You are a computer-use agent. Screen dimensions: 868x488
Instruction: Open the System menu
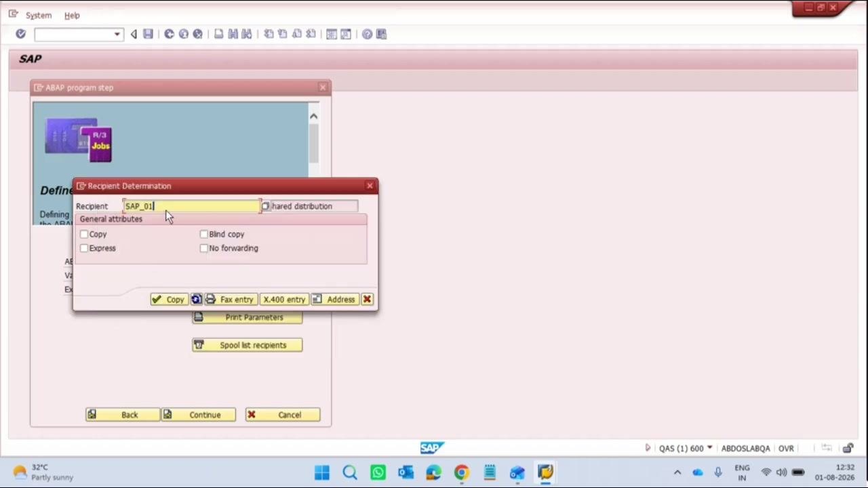pos(39,15)
